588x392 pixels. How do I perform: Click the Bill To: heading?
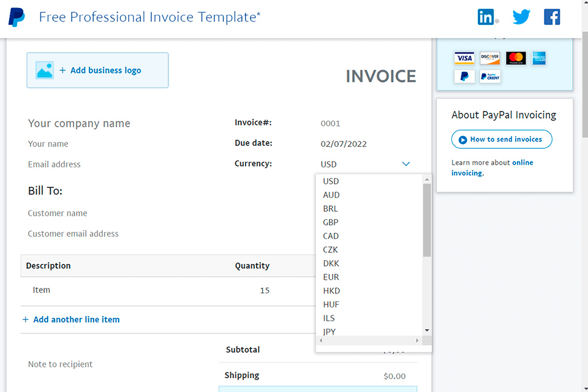[x=45, y=191]
